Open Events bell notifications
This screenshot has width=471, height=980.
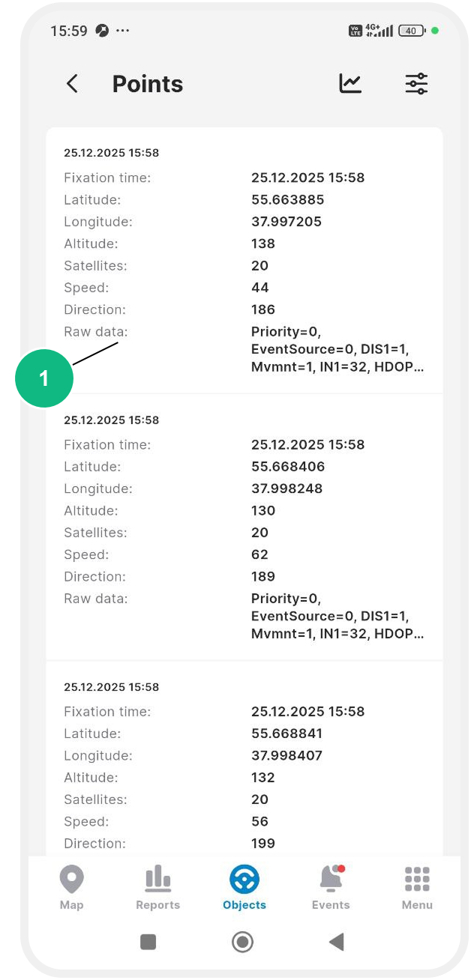click(331, 880)
